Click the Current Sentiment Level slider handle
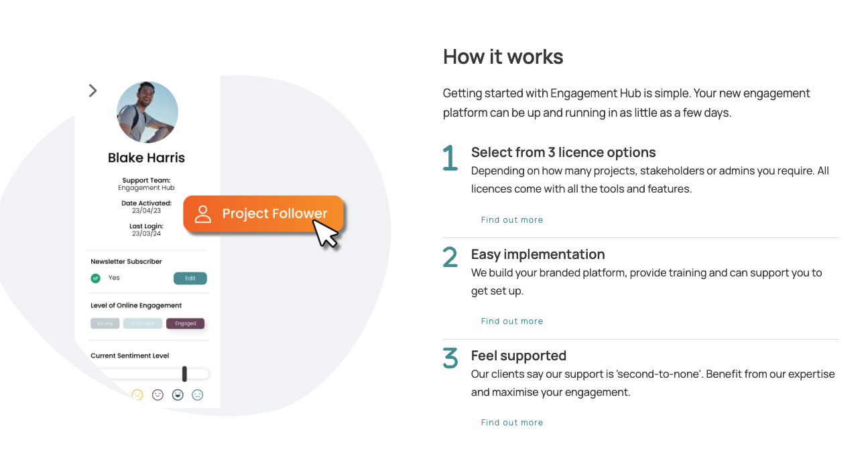 [x=184, y=374]
